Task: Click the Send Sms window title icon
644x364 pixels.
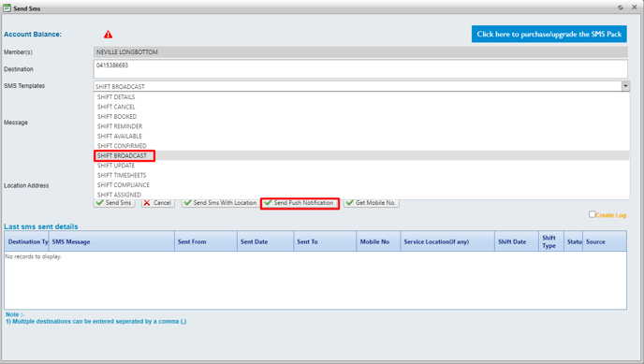Action: coord(7,7)
